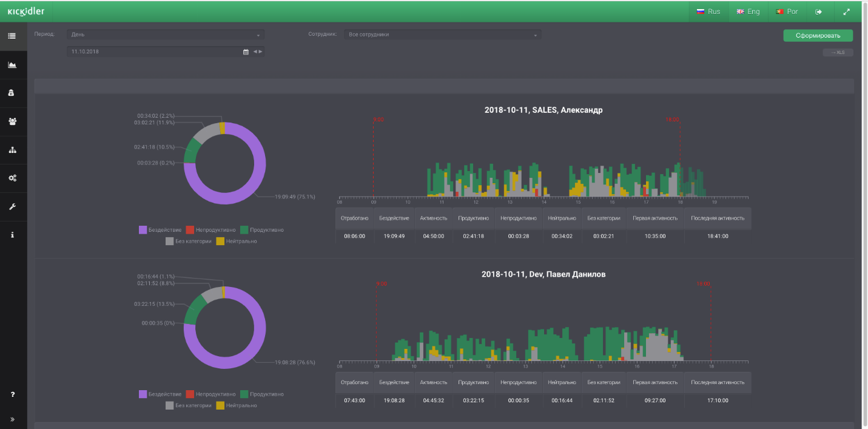Open the area chart reports sidebar icon
The image size is (868, 429).
point(12,65)
